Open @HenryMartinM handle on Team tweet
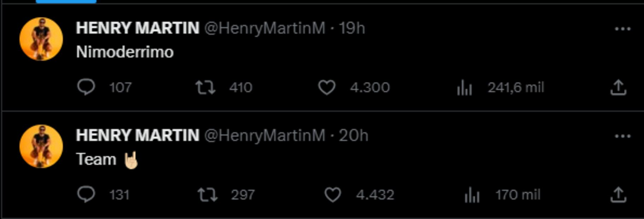 pos(265,136)
